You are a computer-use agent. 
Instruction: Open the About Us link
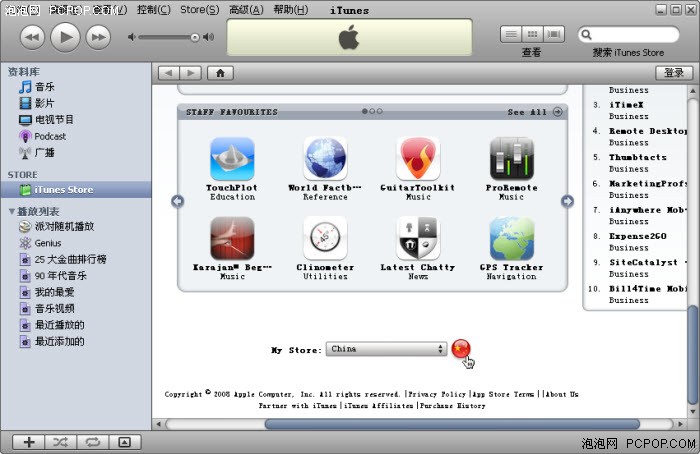[x=562, y=394]
